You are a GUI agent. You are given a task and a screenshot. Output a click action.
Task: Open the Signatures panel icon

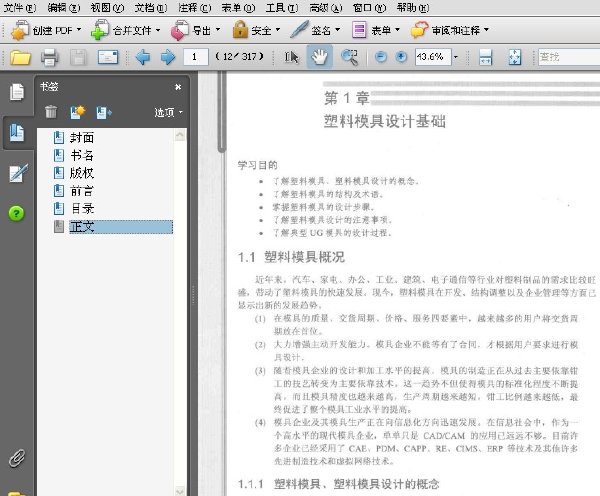pos(18,174)
